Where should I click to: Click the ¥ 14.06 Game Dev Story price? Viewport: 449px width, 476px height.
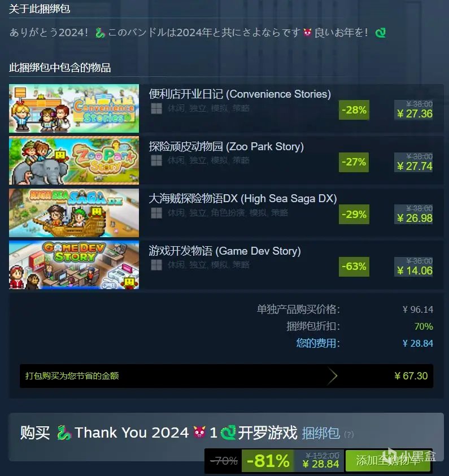(x=415, y=270)
